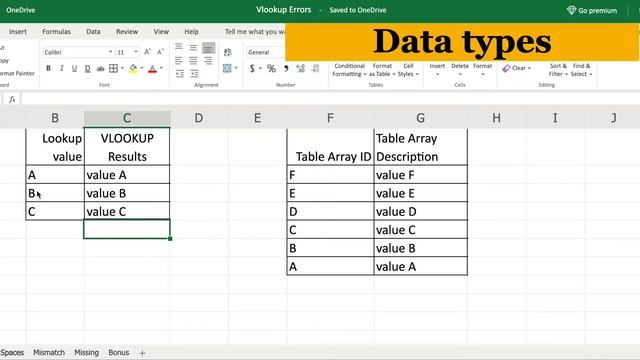Screen dimensions: 640x360
Task: Switch to the Bonus sheet tab
Action: click(119, 352)
